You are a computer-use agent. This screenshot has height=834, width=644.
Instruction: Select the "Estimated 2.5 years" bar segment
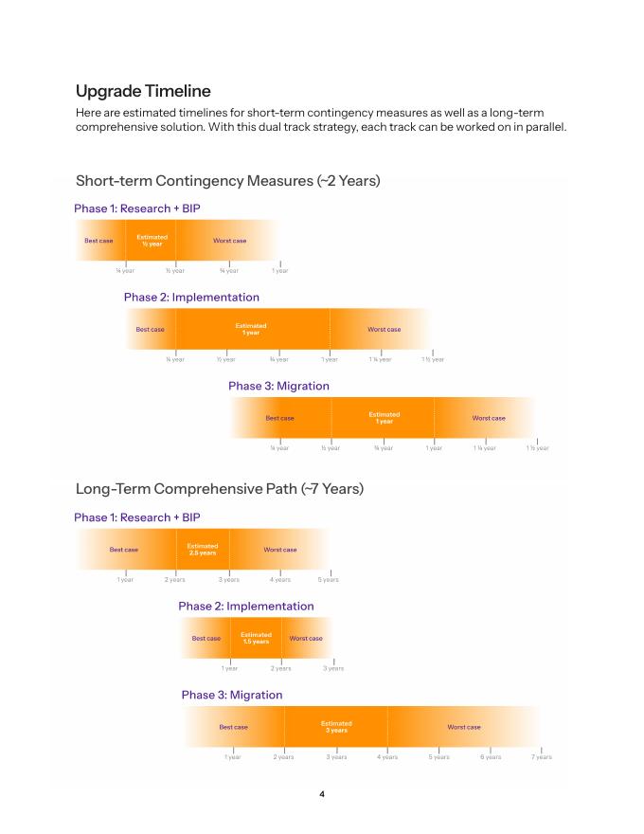point(203,550)
